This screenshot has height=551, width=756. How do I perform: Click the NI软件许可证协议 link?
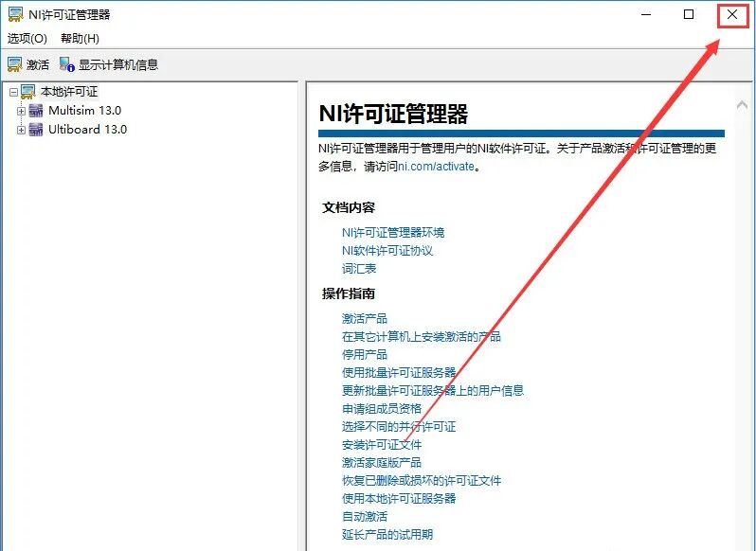pos(387,251)
